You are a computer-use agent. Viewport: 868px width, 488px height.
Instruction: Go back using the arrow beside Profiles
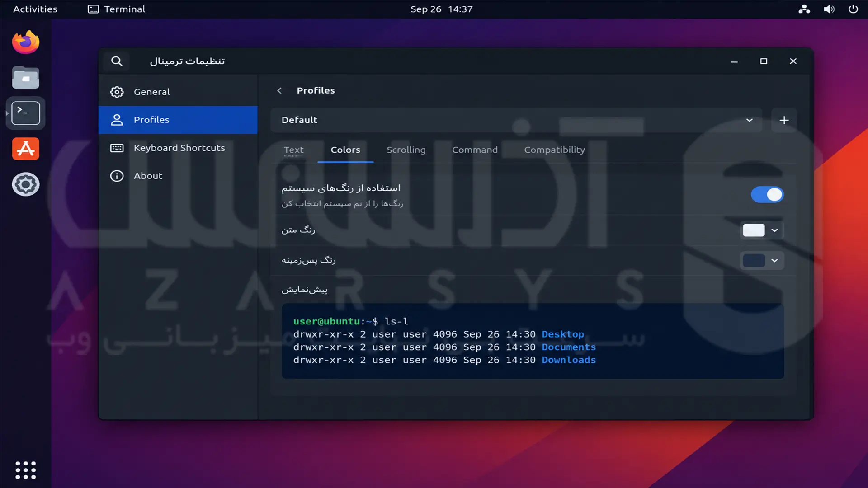279,90
